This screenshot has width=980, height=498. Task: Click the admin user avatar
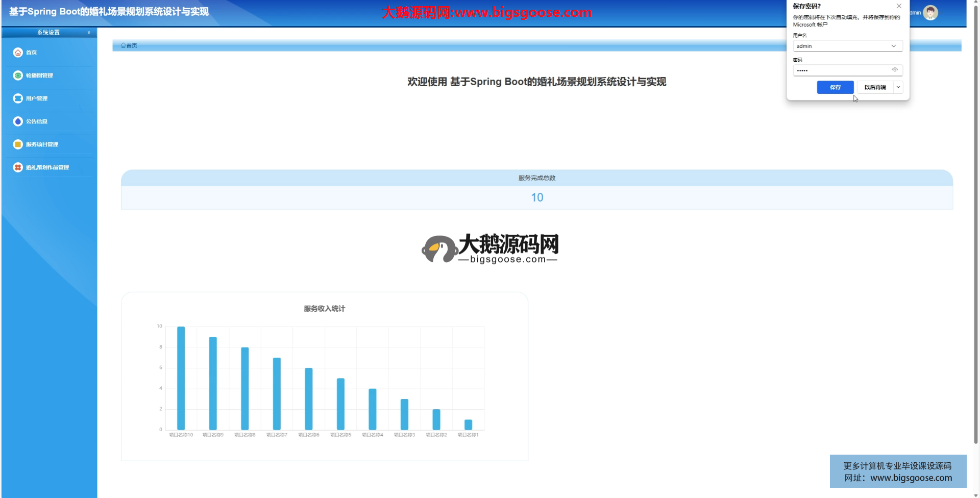coord(930,13)
